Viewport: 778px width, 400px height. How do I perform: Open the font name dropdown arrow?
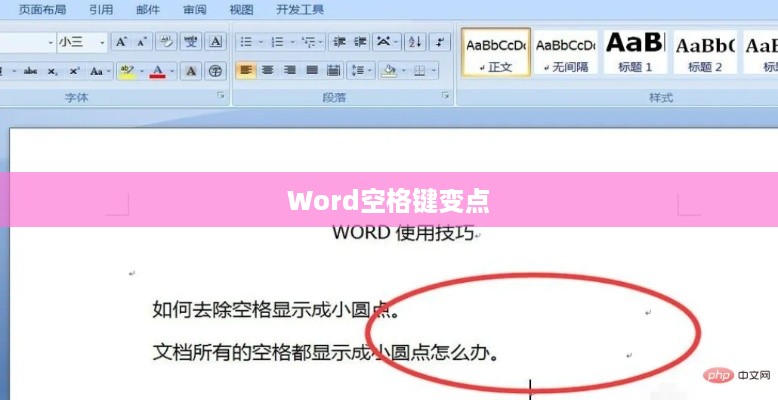(51, 43)
